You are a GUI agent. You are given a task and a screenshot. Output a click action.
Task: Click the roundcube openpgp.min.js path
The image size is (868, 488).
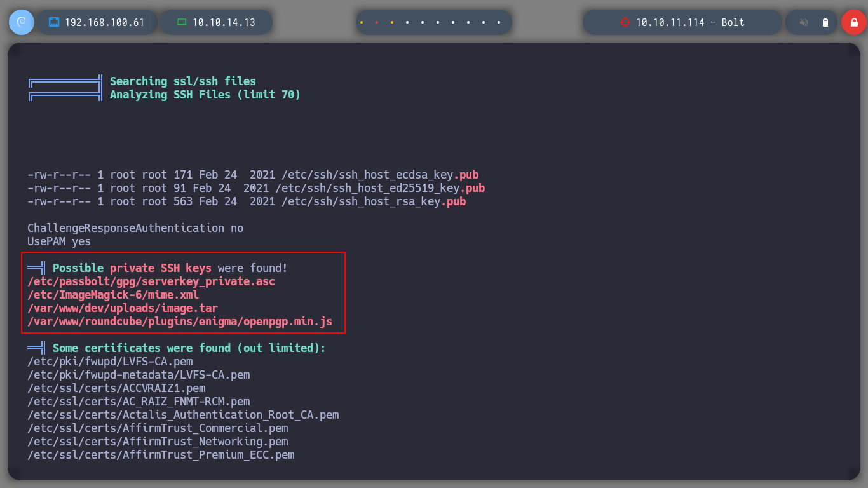(x=180, y=322)
